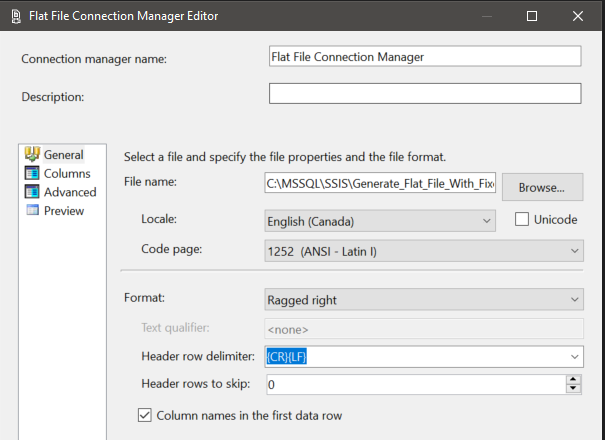Click the Connection manager name field

point(424,57)
